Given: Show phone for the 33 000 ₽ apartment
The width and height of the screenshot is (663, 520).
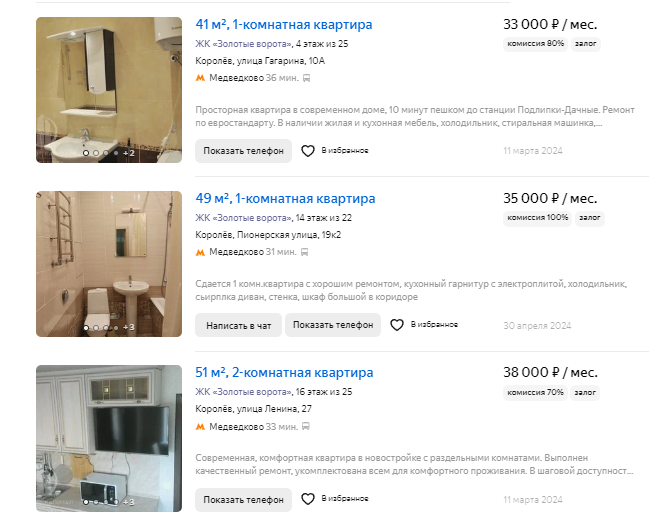Looking at the screenshot, I should pyautogui.click(x=244, y=151).
